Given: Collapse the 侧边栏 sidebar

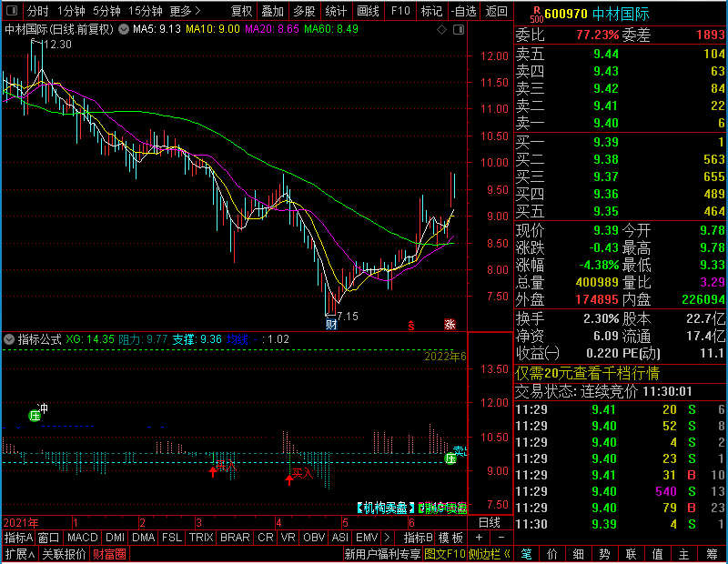Looking at the screenshot, I should click(x=490, y=554).
